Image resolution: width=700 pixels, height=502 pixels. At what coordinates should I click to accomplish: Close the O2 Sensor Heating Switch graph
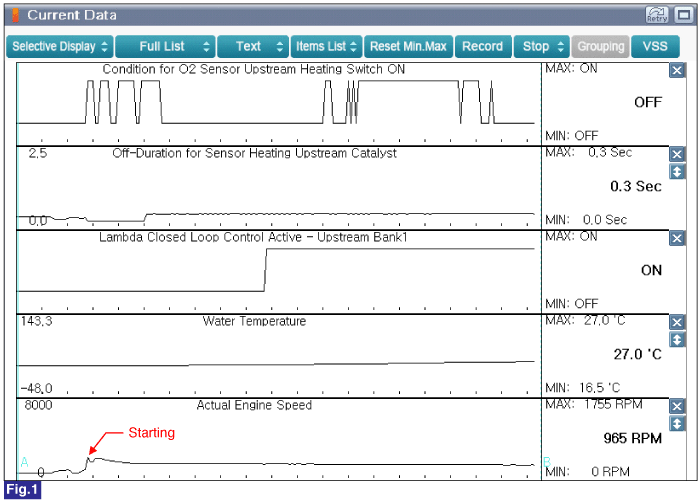pos(677,70)
